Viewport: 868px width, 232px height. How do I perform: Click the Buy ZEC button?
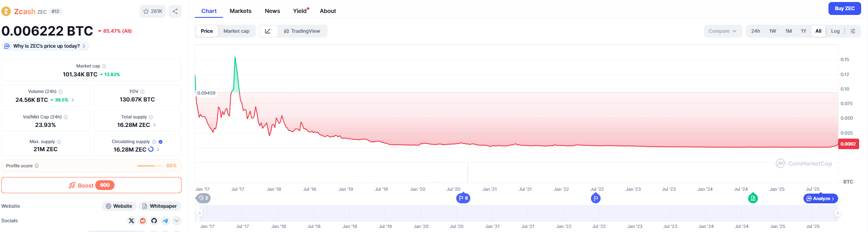(845, 8)
